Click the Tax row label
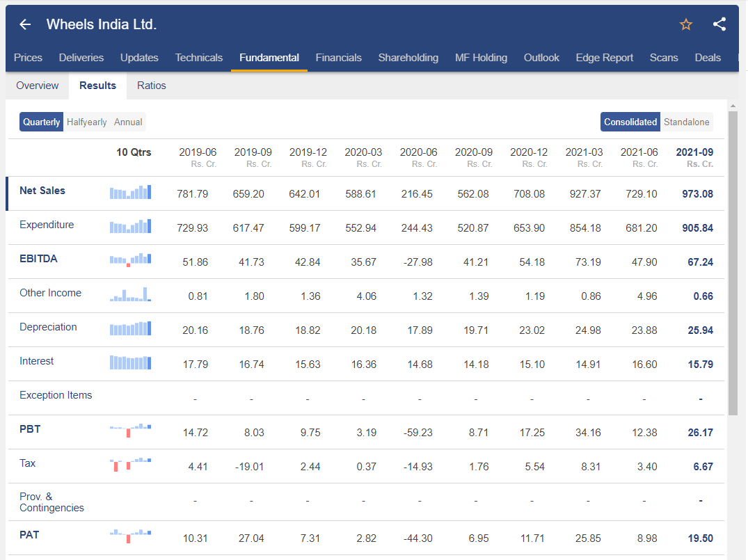The image size is (748, 560). [28, 463]
